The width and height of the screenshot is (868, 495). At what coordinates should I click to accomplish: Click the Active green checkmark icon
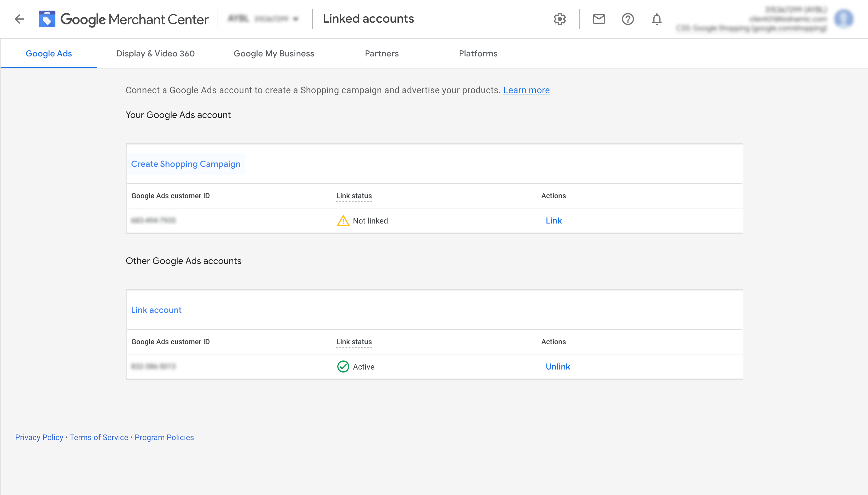click(343, 366)
